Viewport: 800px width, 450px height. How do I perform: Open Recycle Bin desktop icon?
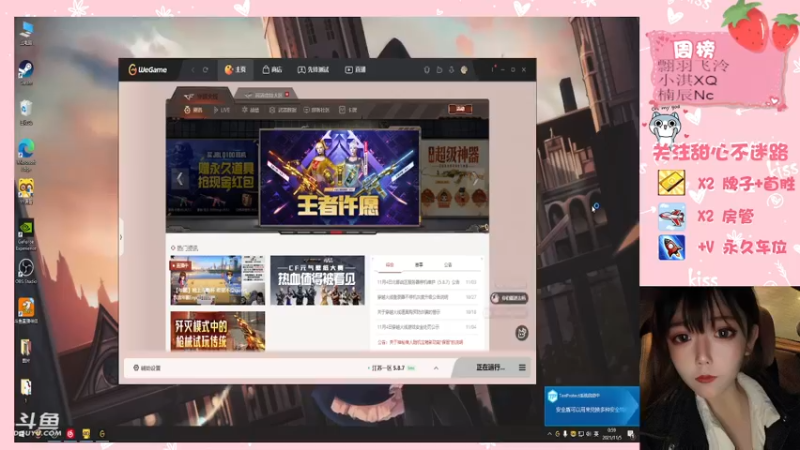coord(26,113)
